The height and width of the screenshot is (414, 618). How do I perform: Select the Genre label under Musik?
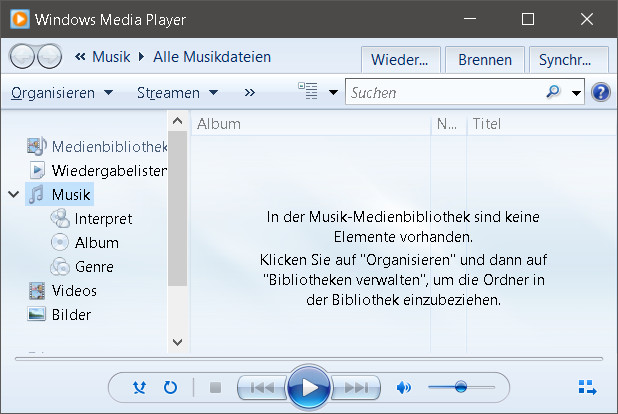coord(94,267)
